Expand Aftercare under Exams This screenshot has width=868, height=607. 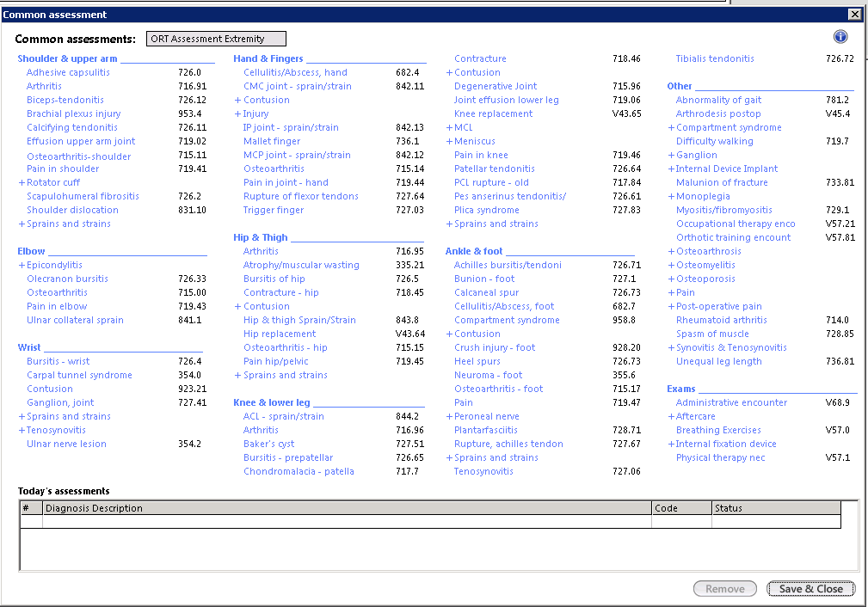pos(692,416)
